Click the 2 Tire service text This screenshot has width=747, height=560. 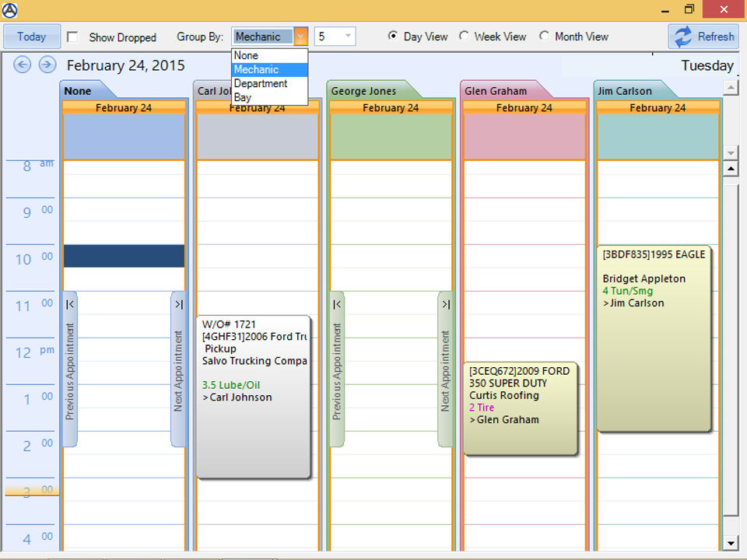(x=481, y=408)
